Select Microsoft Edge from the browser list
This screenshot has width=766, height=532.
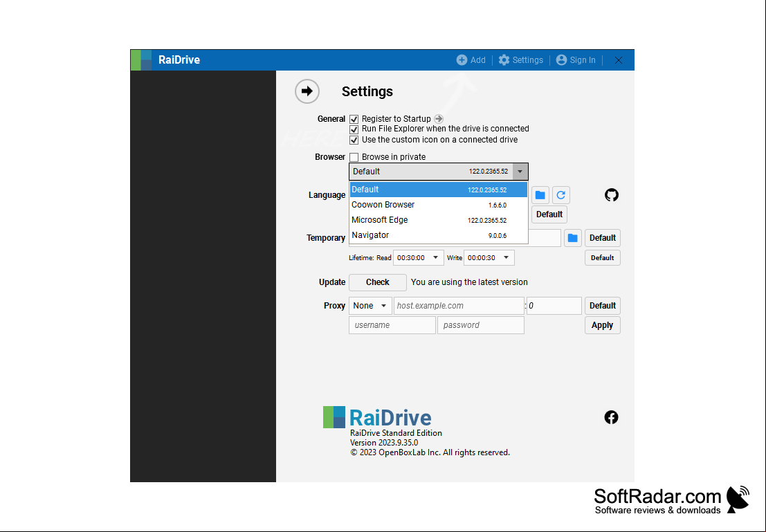[x=439, y=220]
